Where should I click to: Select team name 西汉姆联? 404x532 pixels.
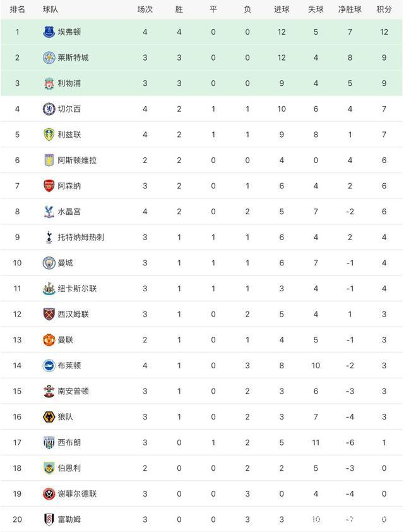(73, 314)
